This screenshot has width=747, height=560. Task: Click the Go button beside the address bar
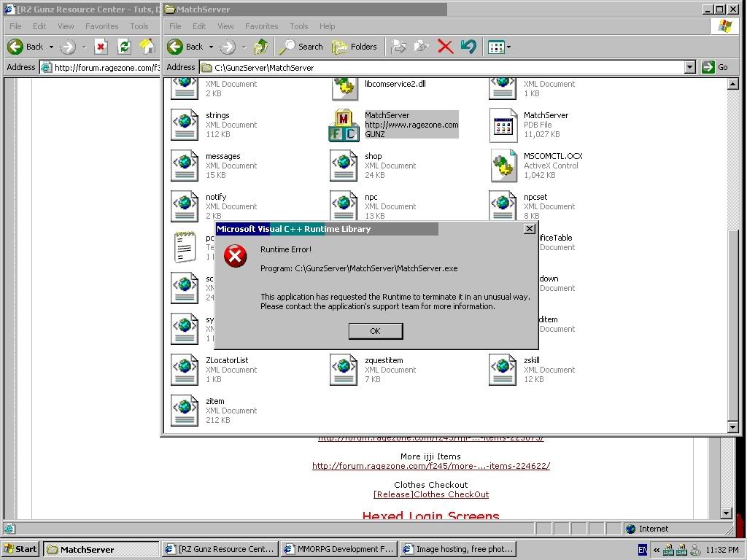[715, 67]
